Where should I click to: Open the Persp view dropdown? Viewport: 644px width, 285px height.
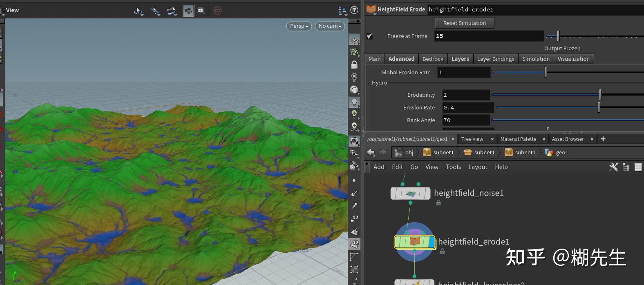pyautogui.click(x=299, y=26)
